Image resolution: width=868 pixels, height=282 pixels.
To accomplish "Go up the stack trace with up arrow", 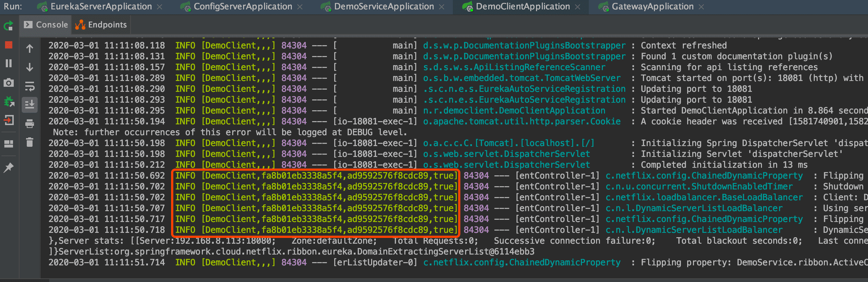I will point(30,48).
